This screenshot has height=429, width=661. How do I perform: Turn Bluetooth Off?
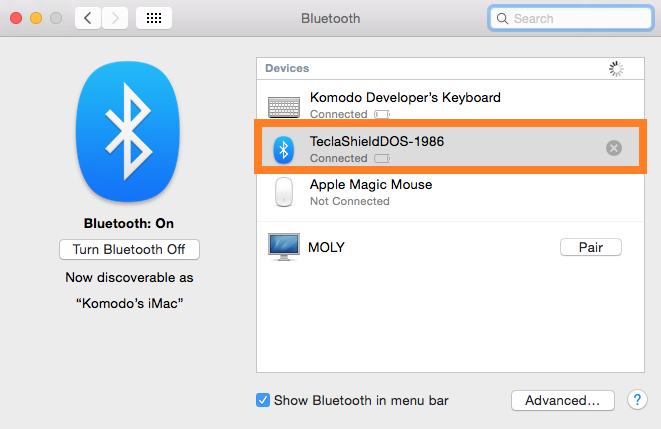coord(129,249)
